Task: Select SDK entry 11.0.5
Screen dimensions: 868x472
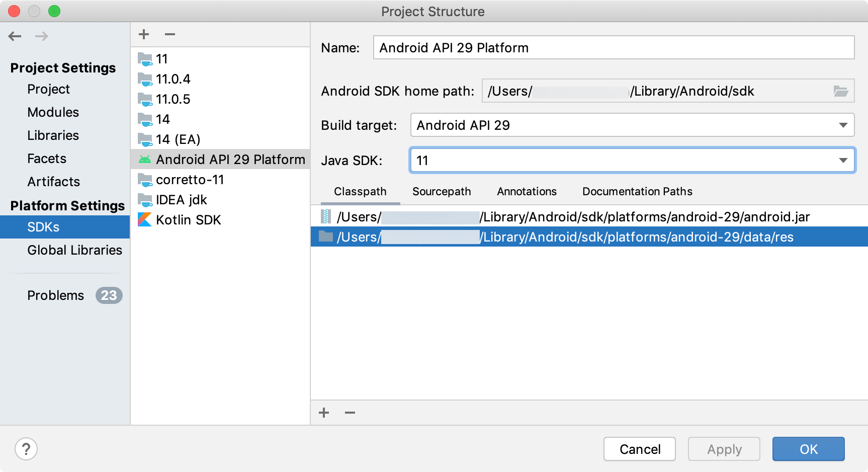Action: tap(220, 99)
